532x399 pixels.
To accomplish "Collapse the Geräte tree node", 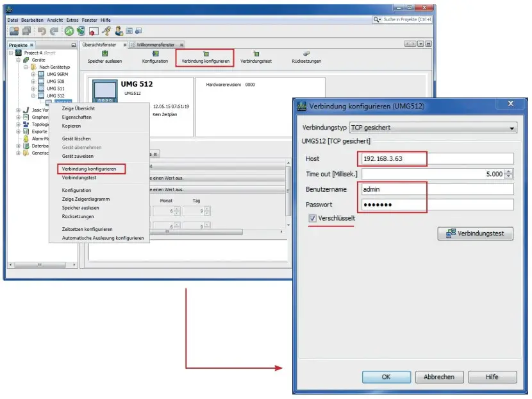I will pyautogui.click(x=19, y=60).
